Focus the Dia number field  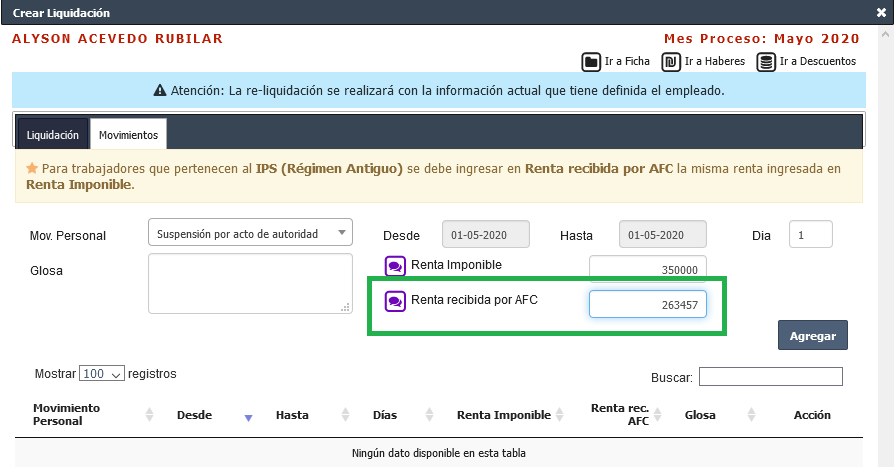tap(810, 235)
